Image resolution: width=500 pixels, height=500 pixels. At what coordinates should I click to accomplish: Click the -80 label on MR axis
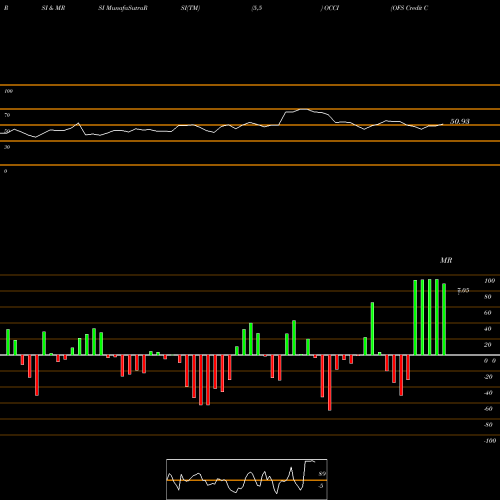(x=488, y=425)
